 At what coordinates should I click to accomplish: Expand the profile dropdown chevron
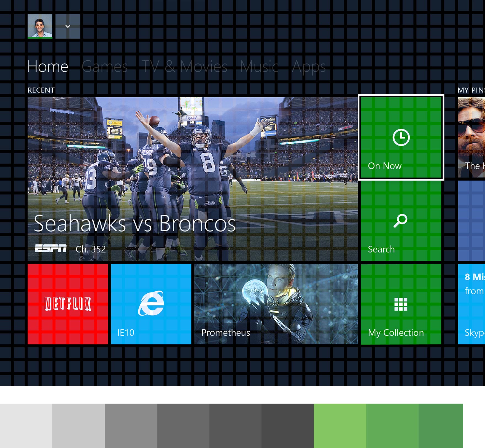click(x=68, y=26)
